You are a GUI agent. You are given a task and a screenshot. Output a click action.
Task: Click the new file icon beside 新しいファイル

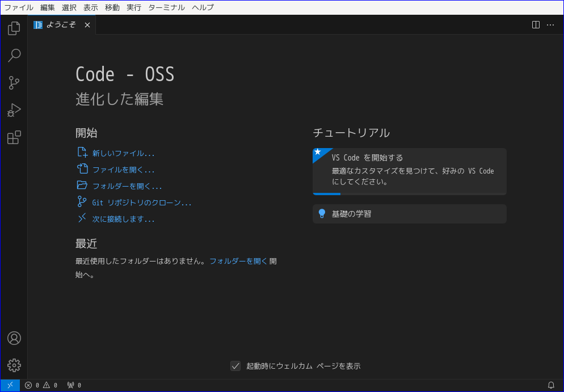click(82, 153)
